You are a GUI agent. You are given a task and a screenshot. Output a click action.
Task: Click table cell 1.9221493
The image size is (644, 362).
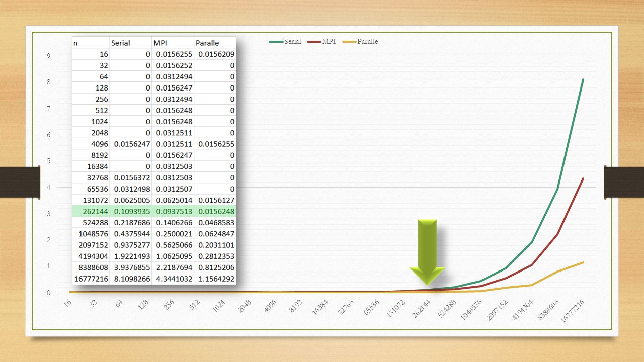(x=132, y=256)
